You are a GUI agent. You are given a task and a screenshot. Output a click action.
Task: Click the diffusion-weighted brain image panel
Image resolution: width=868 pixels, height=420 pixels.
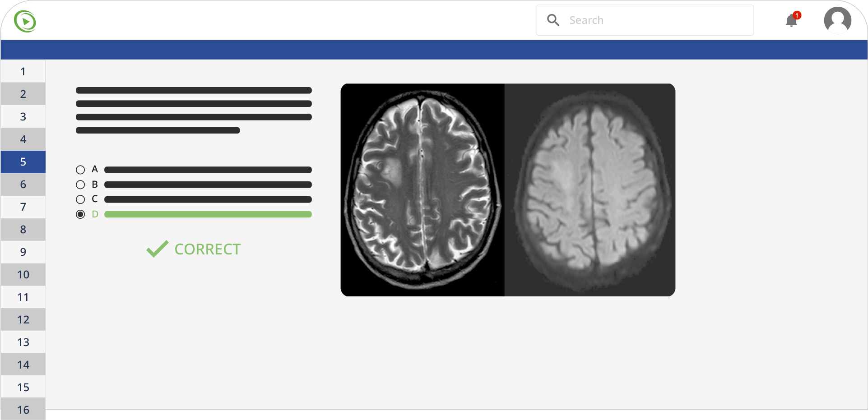point(590,189)
